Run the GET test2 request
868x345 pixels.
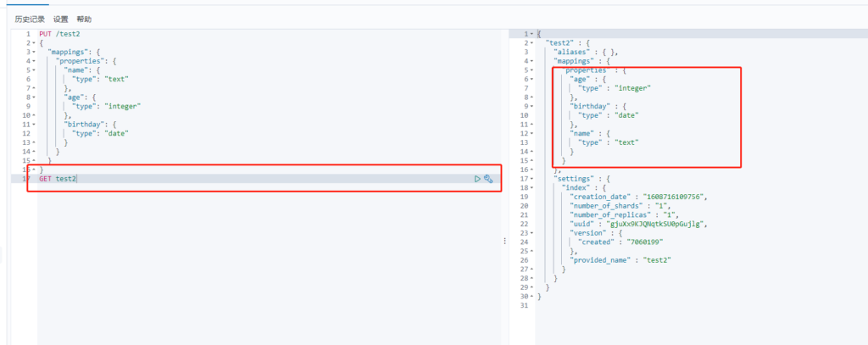tap(477, 179)
